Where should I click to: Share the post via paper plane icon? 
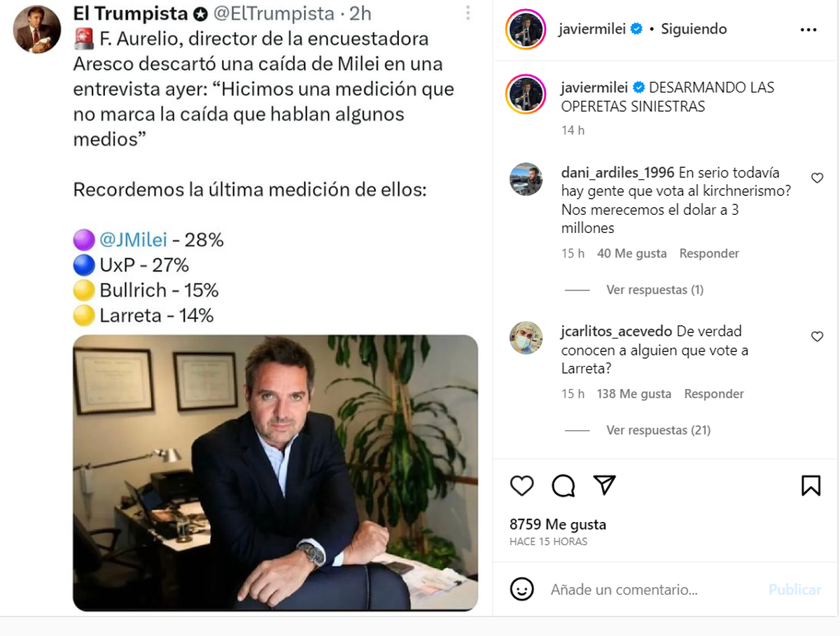(604, 485)
